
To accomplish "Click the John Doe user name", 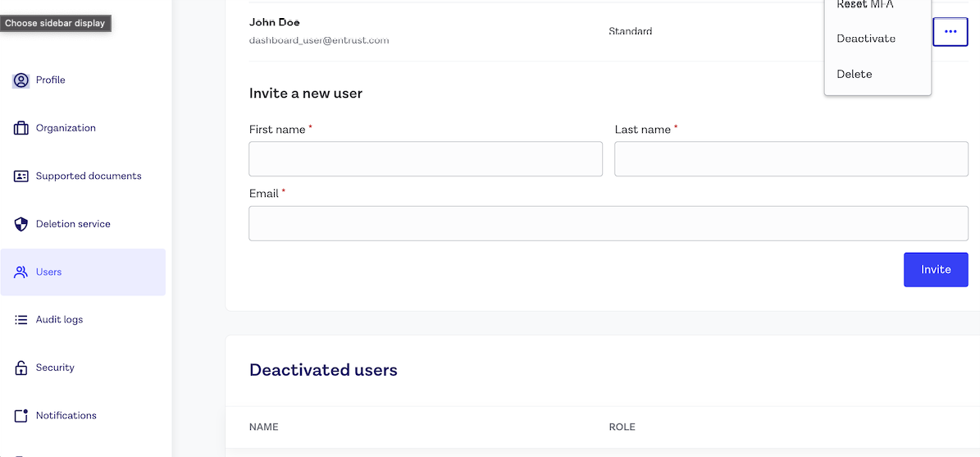I will click(x=275, y=22).
